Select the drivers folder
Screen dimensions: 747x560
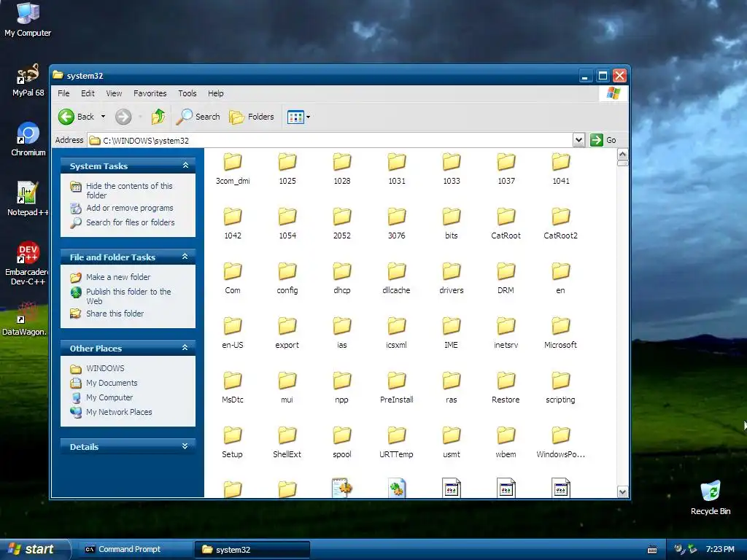451,278
